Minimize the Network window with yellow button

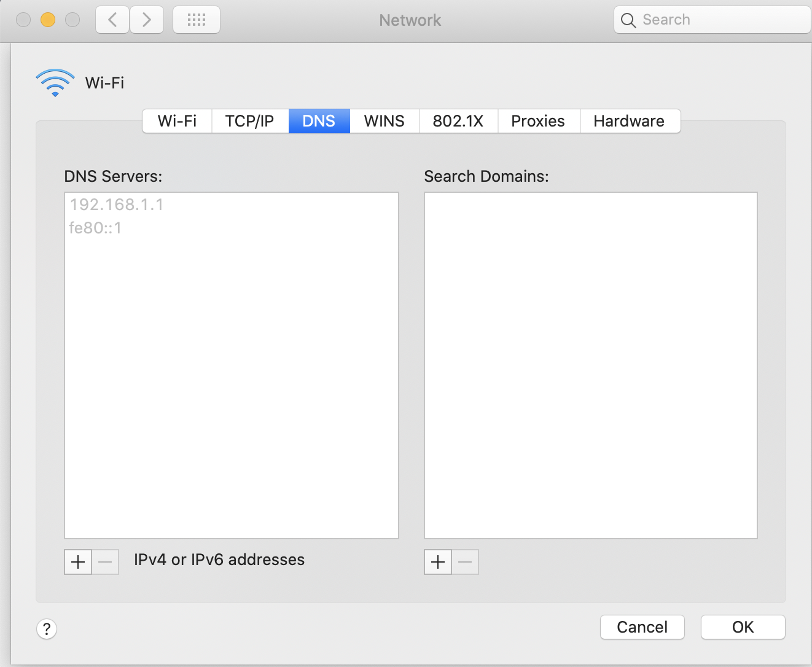click(x=48, y=20)
